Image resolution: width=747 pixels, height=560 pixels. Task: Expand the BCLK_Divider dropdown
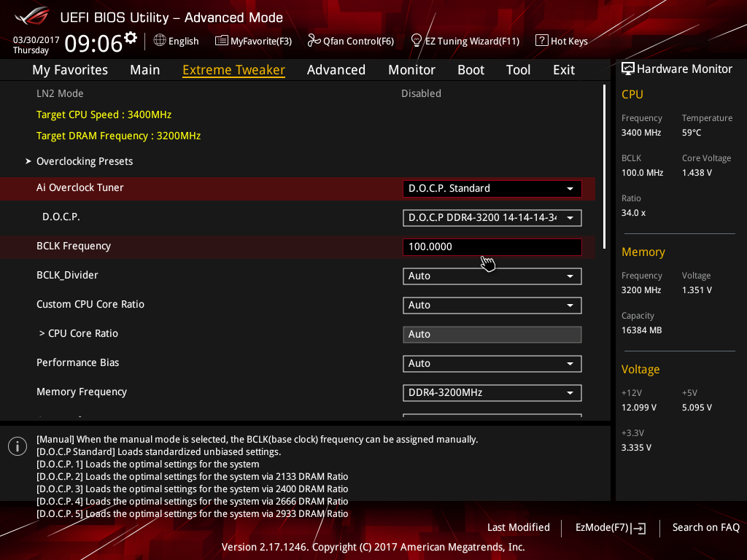[x=492, y=276]
